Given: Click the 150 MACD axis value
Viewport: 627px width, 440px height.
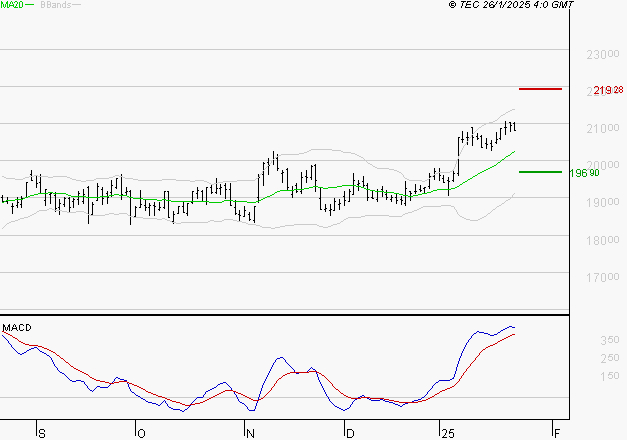Looking at the screenshot, I should 610,376.
